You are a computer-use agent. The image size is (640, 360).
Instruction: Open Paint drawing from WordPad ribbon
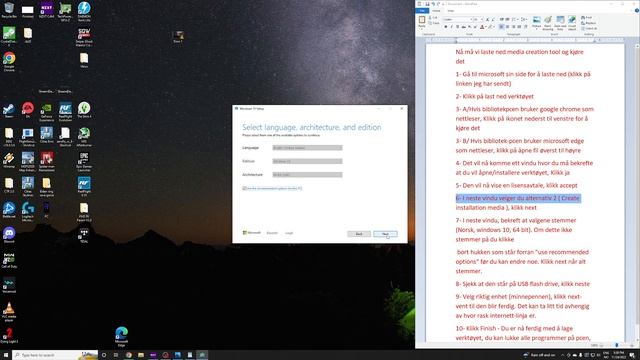coord(548,23)
